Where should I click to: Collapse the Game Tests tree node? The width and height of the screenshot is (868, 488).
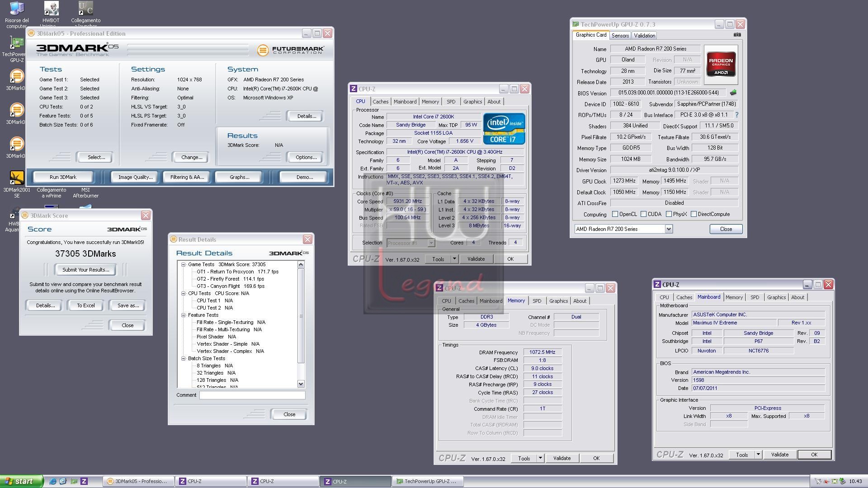pyautogui.click(x=184, y=265)
